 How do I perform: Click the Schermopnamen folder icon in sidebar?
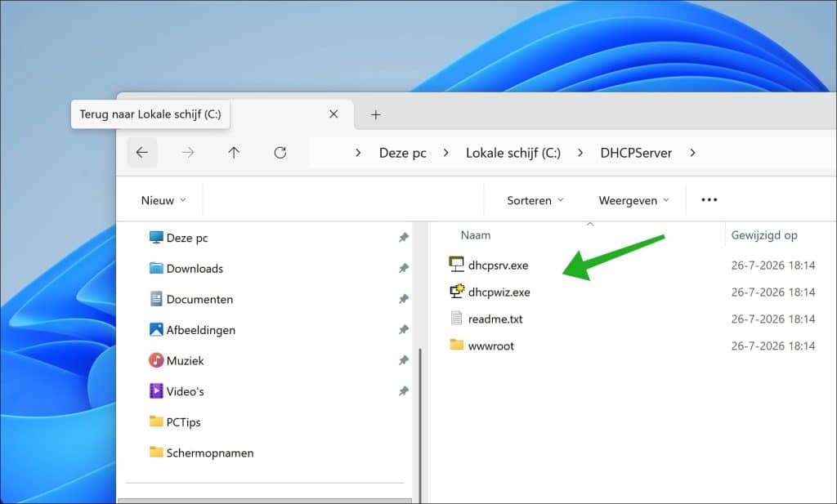pyautogui.click(x=156, y=453)
